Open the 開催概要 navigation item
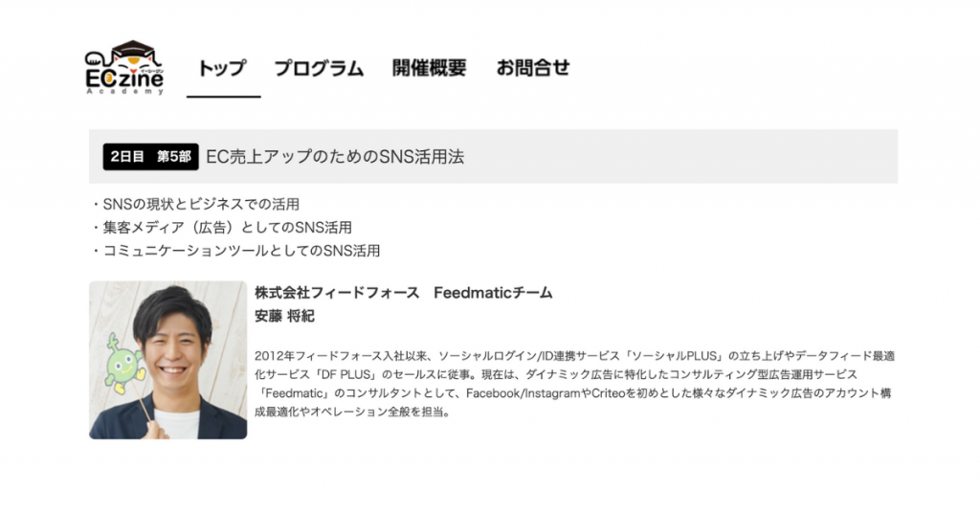 pyautogui.click(x=430, y=68)
